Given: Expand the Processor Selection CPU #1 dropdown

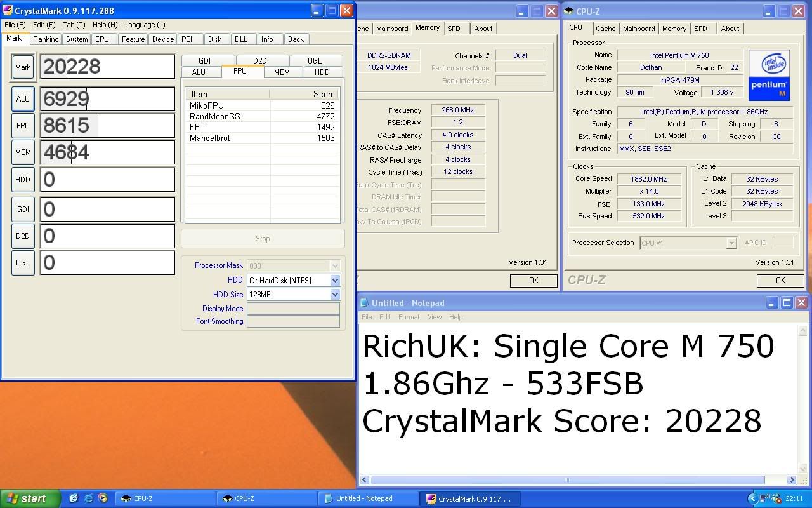Looking at the screenshot, I should click(731, 243).
